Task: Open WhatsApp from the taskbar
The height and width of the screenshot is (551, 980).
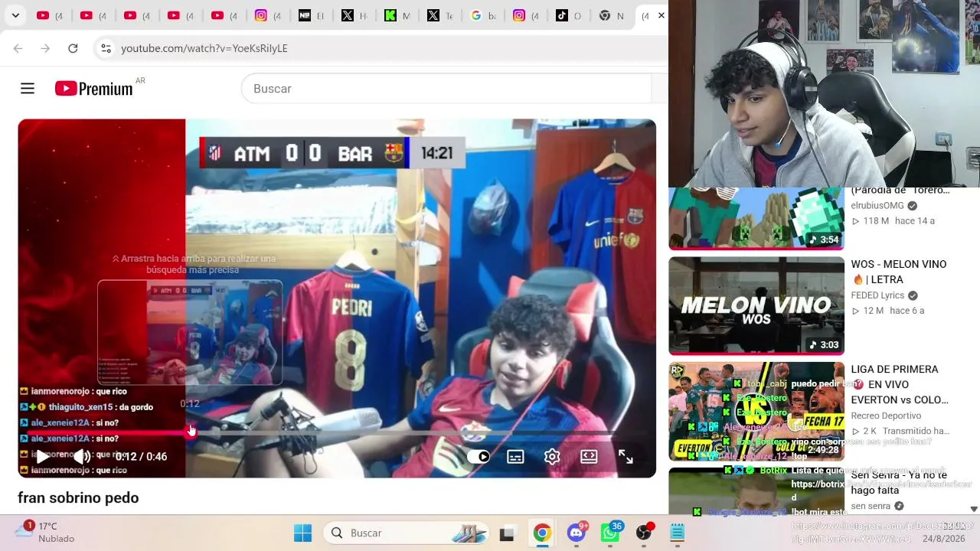Action: [610, 533]
